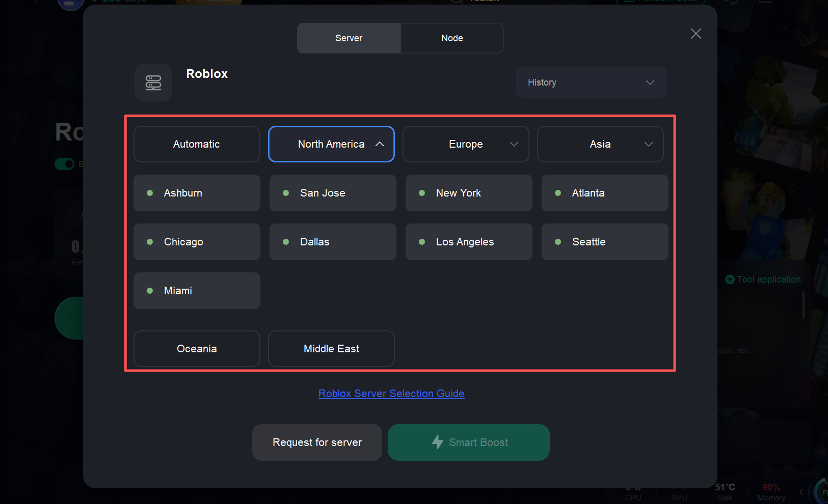Expand the Asia server region

600,144
